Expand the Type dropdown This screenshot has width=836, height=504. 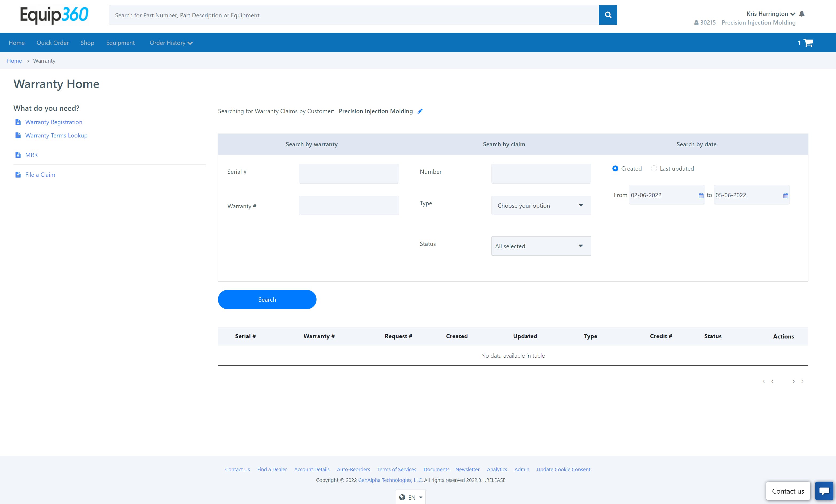click(x=541, y=206)
